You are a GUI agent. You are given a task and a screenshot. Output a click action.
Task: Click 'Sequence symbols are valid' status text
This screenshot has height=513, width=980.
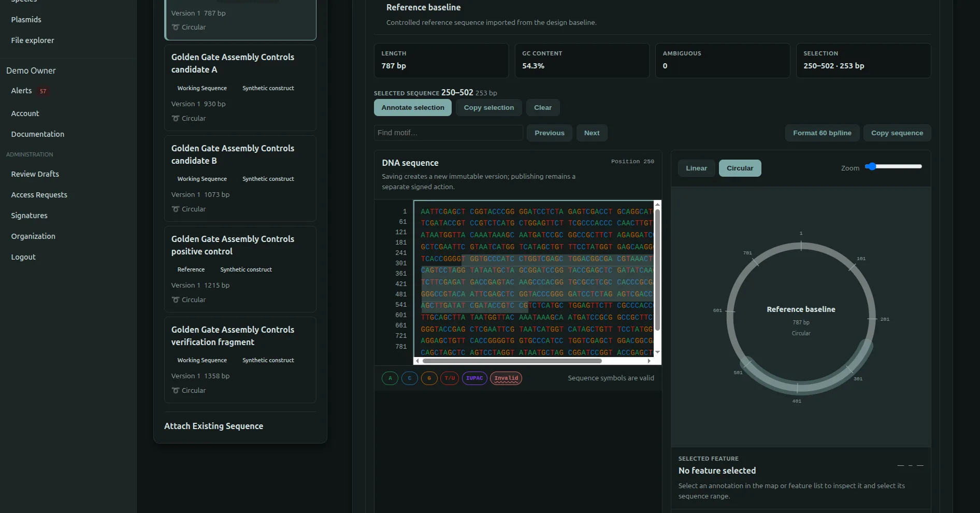[611, 378]
